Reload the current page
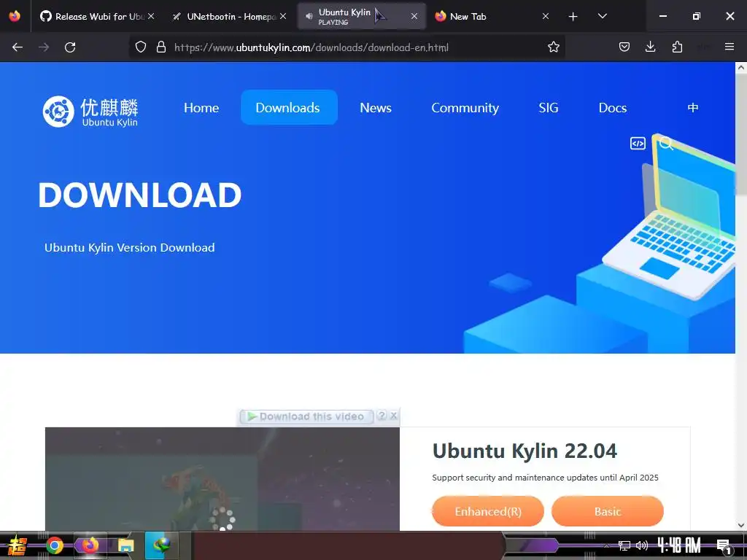 [x=70, y=47]
